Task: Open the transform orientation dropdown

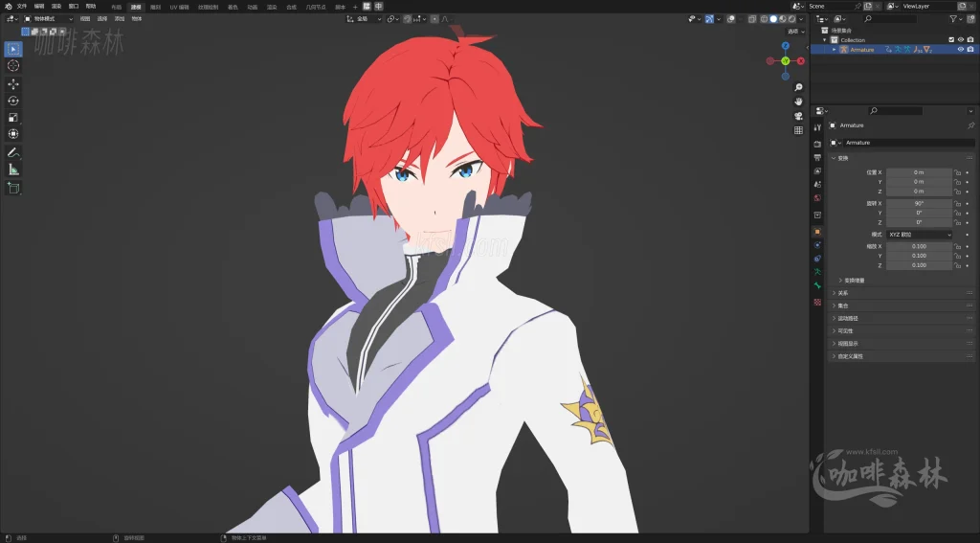Action: pyautogui.click(x=365, y=19)
